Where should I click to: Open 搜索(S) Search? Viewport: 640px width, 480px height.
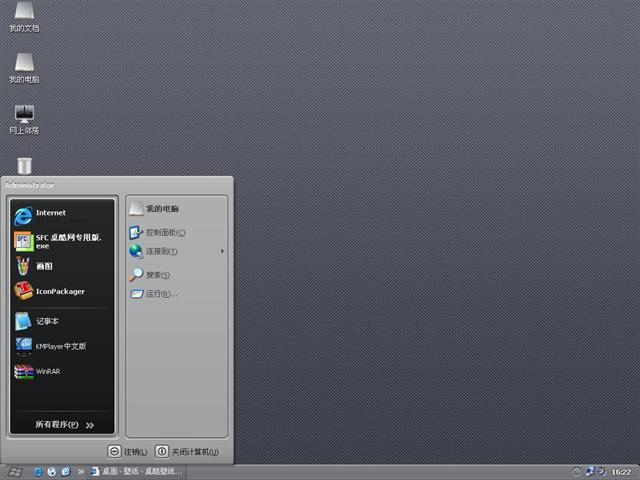pyautogui.click(x=177, y=275)
